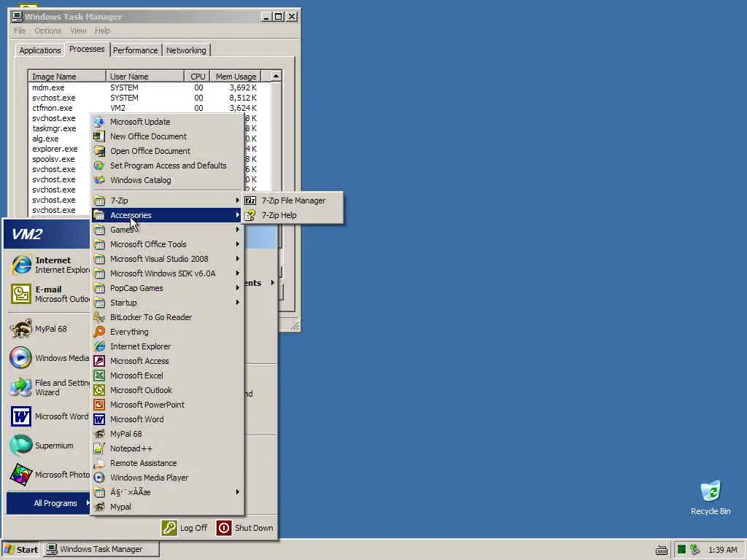This screenshot has width=747, height=560.
Task: Expand the Microsoft Office Tools submenu
Action: click(x=168, y=244)
